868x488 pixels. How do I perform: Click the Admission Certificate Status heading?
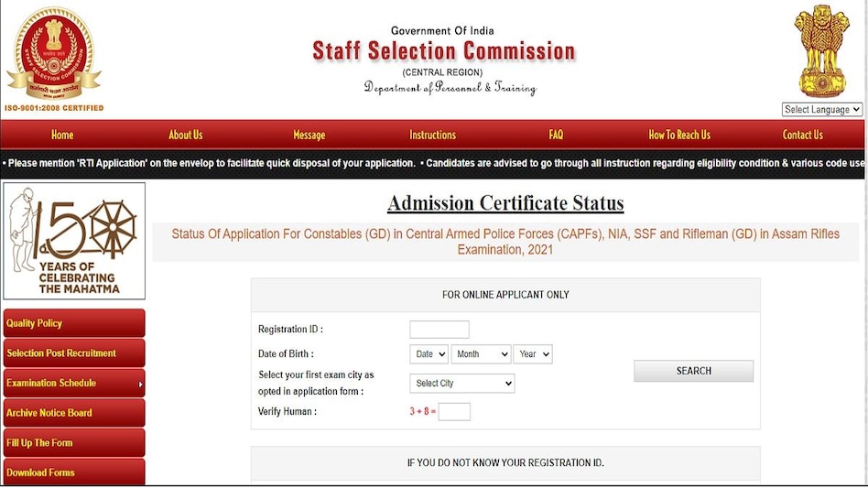pos(505,203)
